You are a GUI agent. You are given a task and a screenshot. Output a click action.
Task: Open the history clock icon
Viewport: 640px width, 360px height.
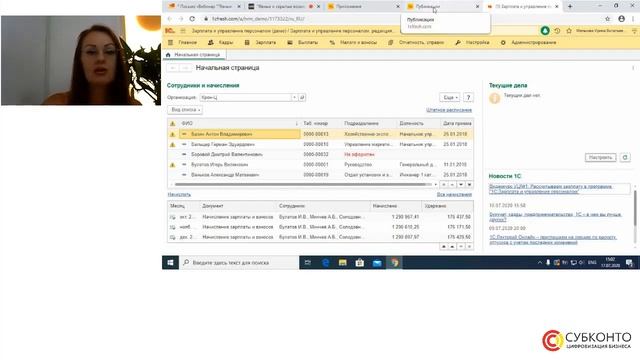pyautogui.click(x=557, y=31)
